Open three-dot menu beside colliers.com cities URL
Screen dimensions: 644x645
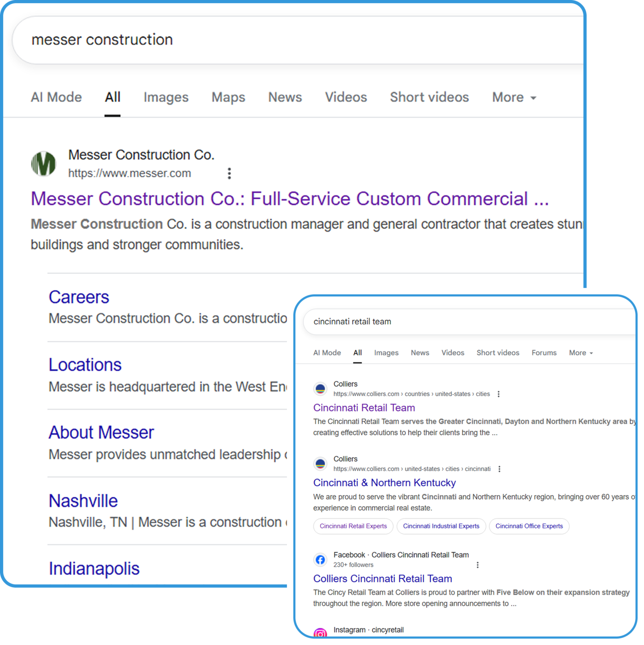(x=499, y=394)
